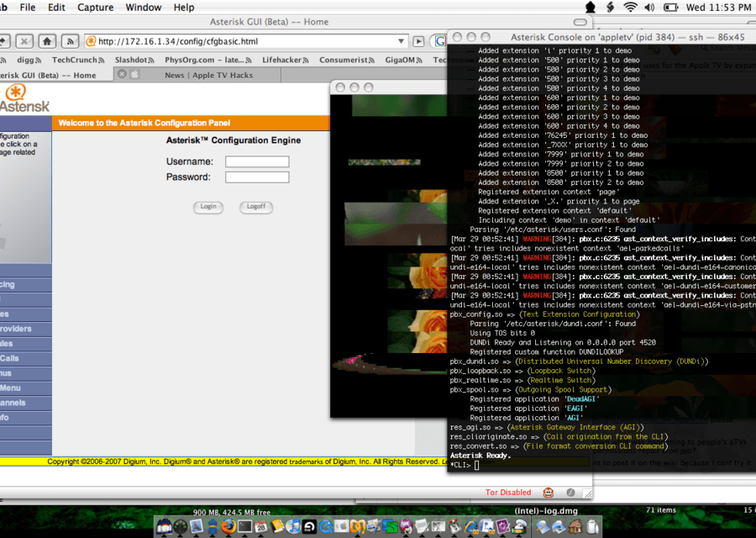Click the monkey icon in the status bar
The height and width of the screenshot is (538, 756).
pos(549,493)
